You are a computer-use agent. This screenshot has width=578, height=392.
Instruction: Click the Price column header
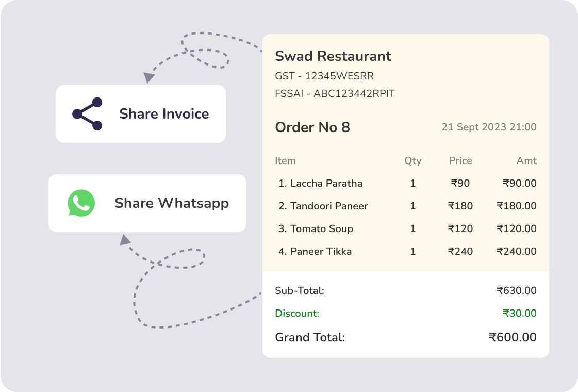pos(460,160)
